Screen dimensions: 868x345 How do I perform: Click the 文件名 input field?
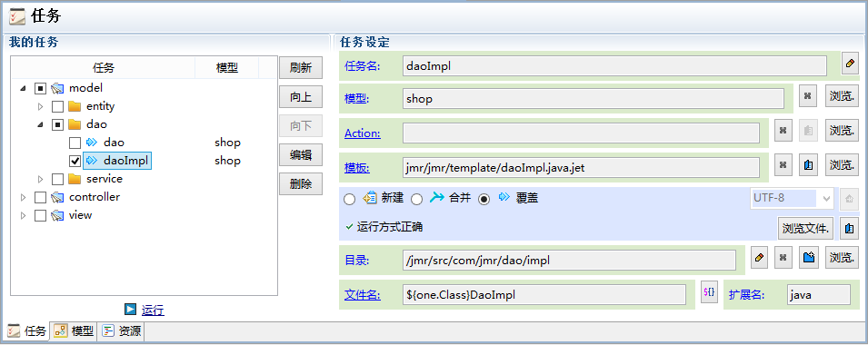544,295
